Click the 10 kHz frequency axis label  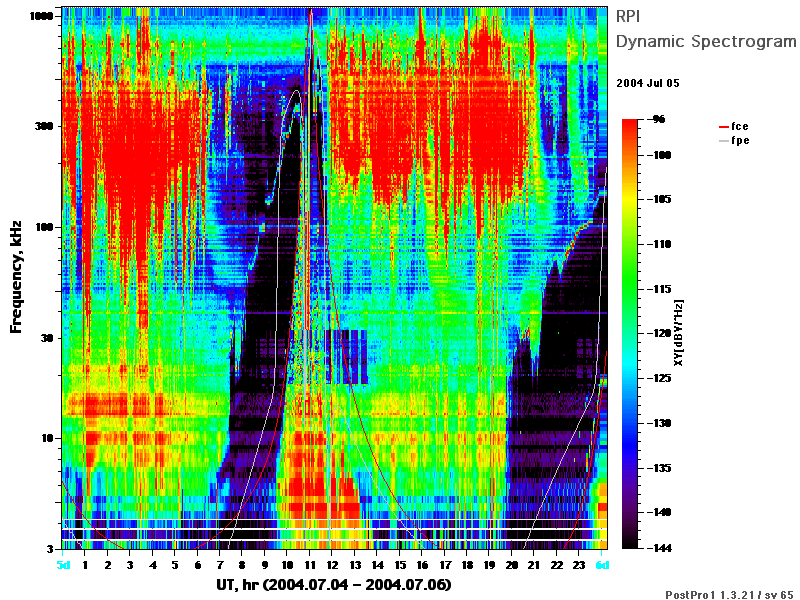tap(47, 438)
